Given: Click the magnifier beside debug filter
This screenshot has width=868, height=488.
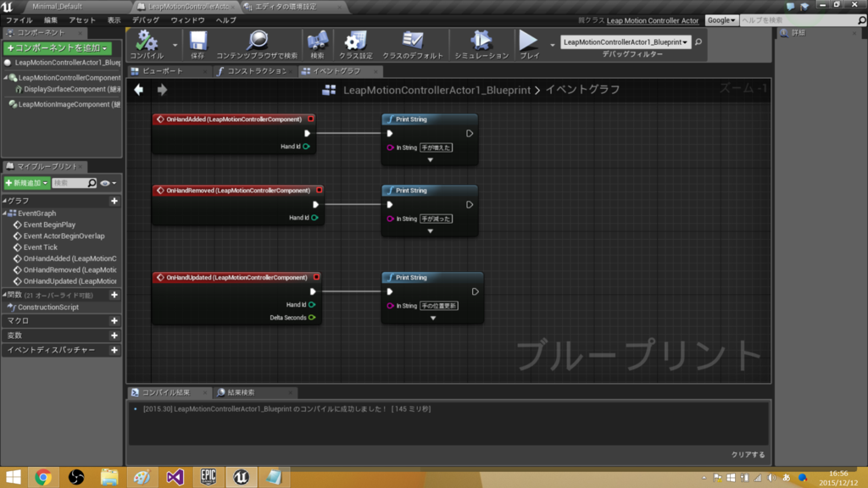Looking at the screenshot, I should click(x=698, y=42).
